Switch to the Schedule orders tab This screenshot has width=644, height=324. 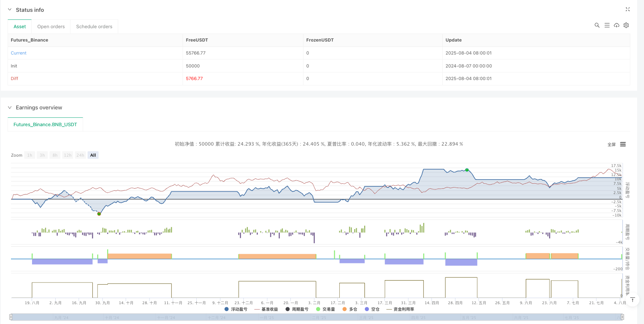coord(94,27)
